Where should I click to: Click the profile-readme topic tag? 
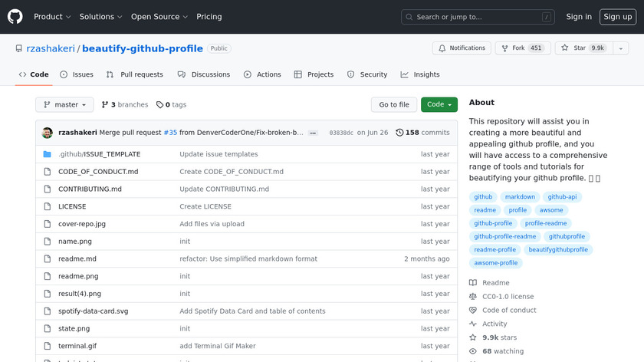tap(546, 223)
